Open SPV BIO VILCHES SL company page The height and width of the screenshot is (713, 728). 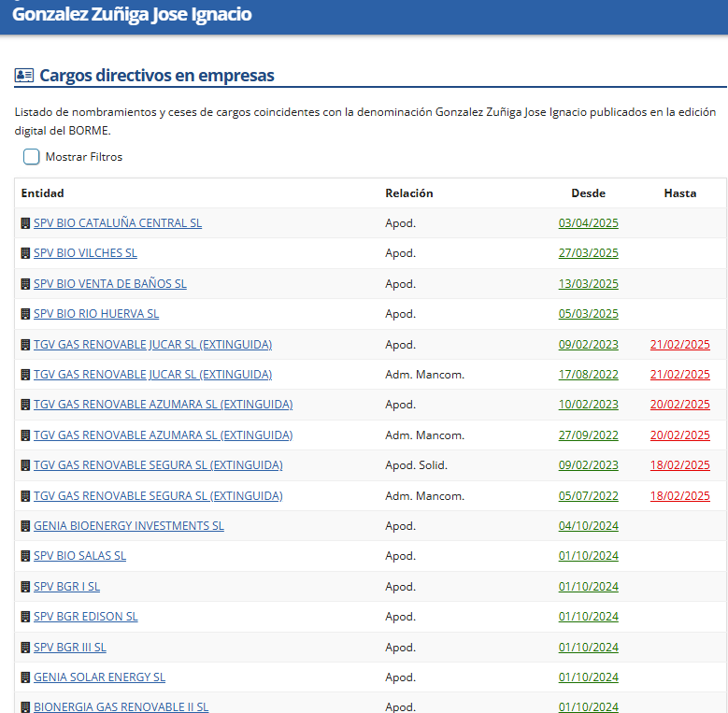(85, 253)
